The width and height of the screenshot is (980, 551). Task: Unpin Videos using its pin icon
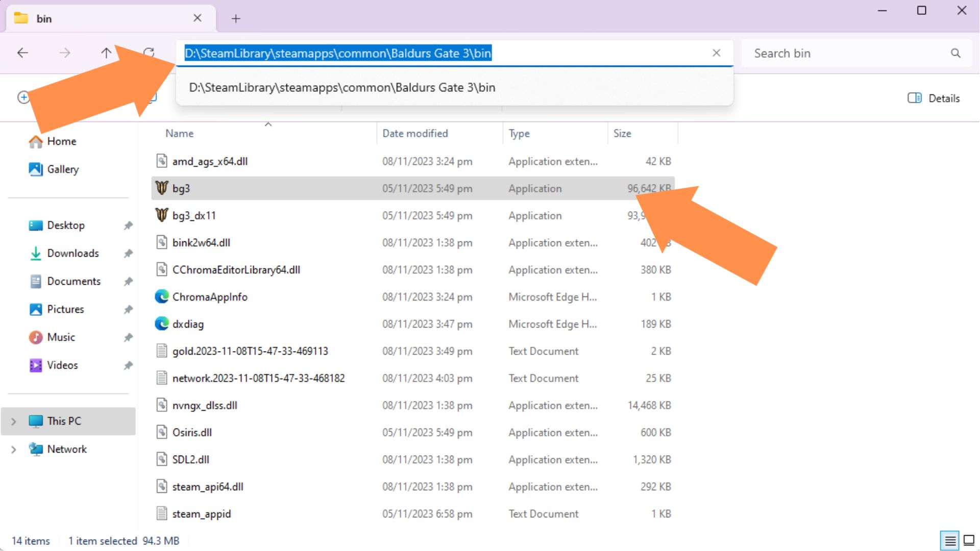pos(128,365)
